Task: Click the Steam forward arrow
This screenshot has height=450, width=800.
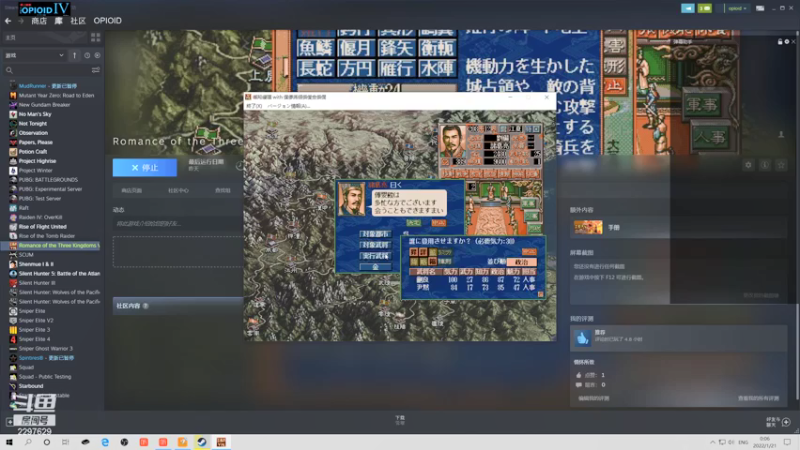Action: pos(21,21)
